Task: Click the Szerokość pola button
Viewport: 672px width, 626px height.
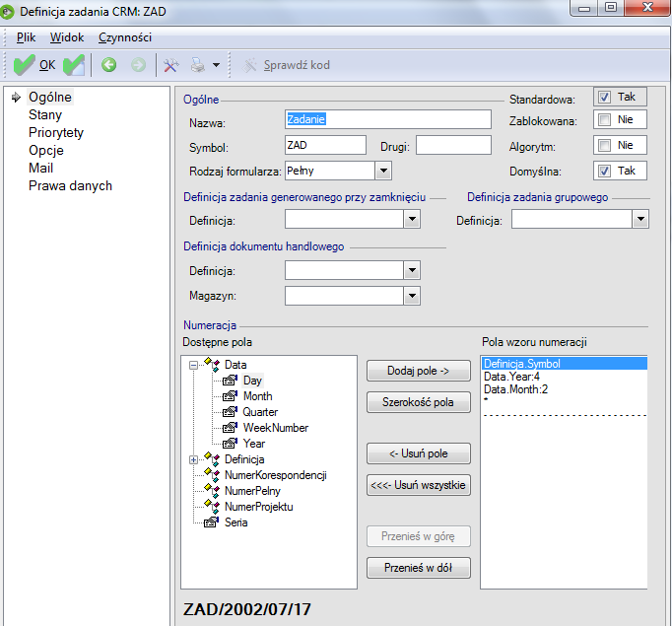Action: point(419,402)
